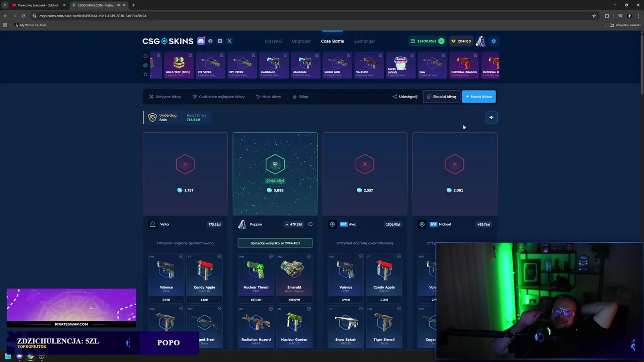Open Chrome from the taskbar

30,356
